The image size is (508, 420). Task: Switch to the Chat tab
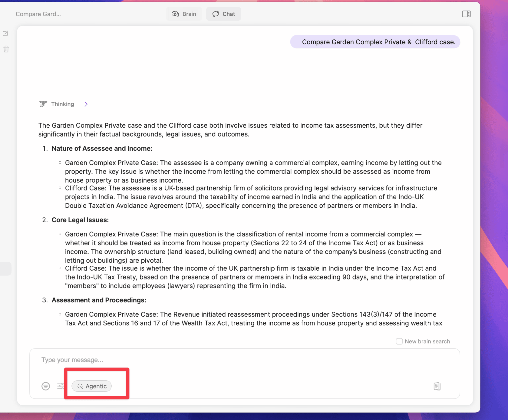(223, 14)
